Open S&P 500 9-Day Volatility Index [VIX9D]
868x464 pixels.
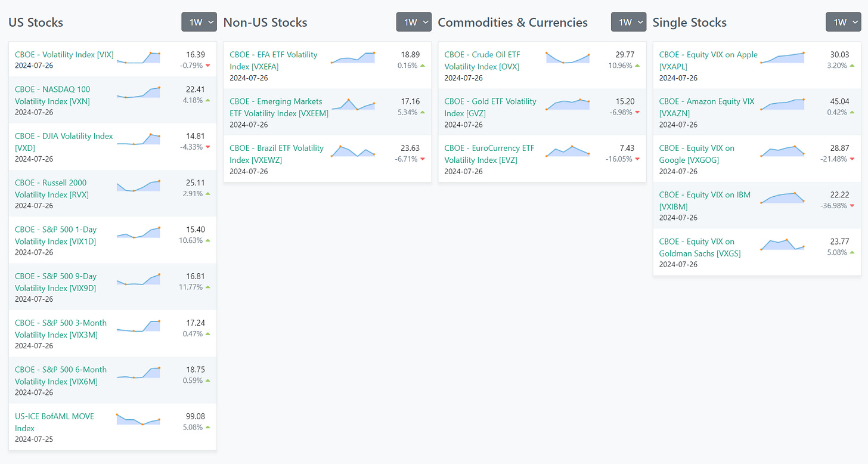point(55,282)
